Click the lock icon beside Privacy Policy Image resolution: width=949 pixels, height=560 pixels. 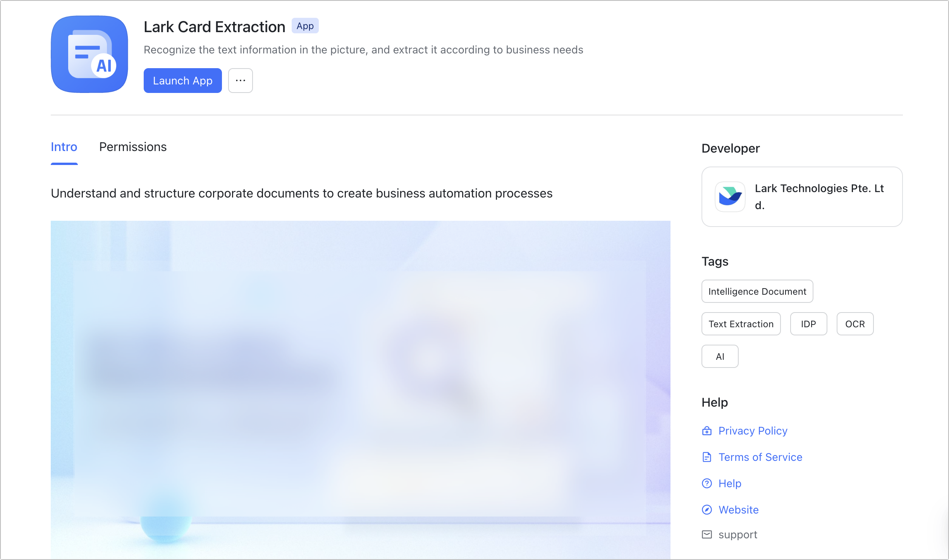point(707,431)
